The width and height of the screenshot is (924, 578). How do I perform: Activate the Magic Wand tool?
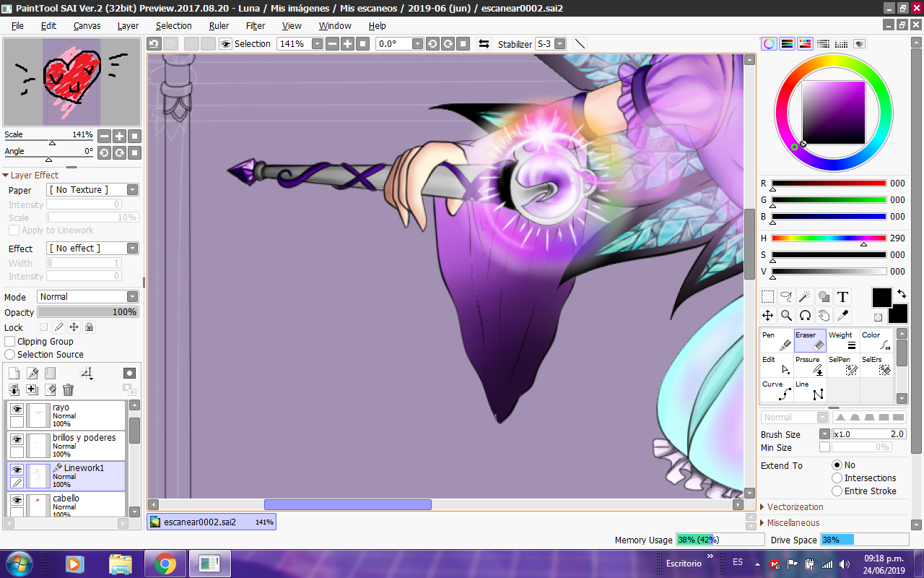coord(805,297)
